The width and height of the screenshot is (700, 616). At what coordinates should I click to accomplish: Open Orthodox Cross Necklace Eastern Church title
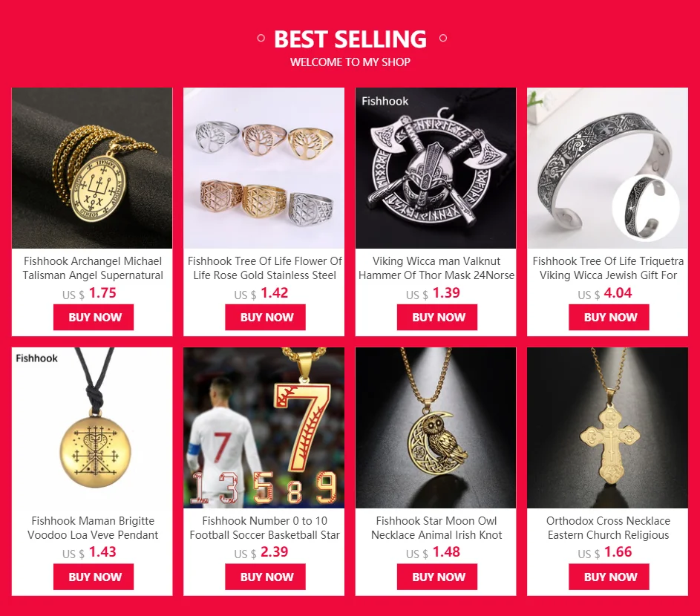608,528
